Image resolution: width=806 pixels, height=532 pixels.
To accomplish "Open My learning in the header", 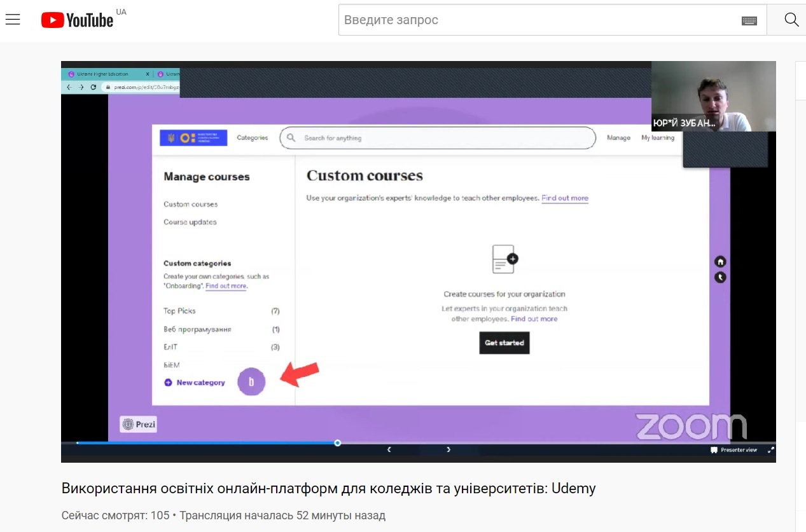I will 657,138.
